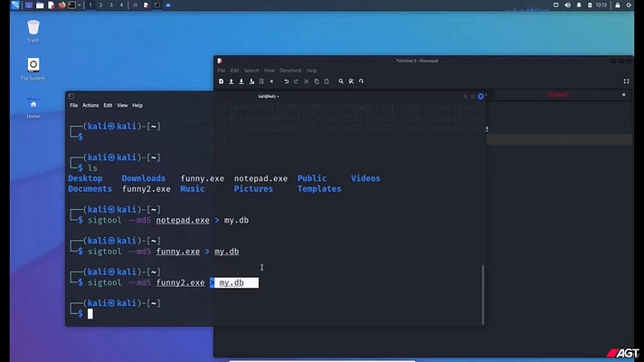This screenshot has width=644, height=362.
Task: Click Mousepad open file toolbar icon
Action: click(232, 81)
